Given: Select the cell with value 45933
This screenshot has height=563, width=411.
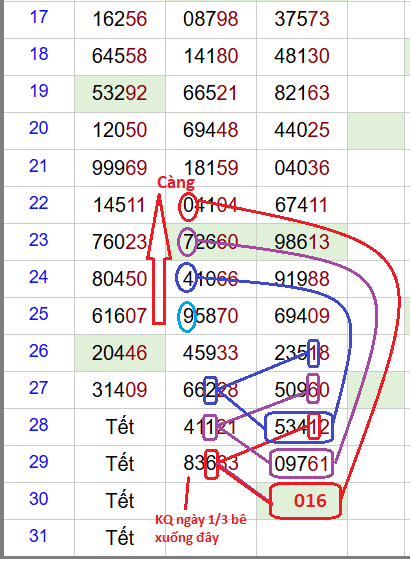Looking at the screenshot, I should coord(211,353).
